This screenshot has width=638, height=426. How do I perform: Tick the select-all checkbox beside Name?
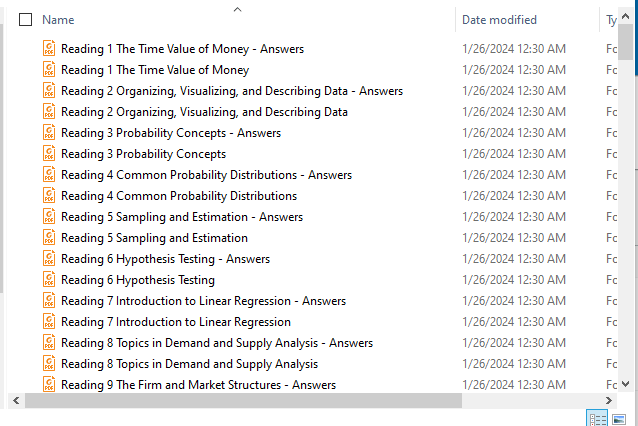pyautogui.click(x=26, y=20)
